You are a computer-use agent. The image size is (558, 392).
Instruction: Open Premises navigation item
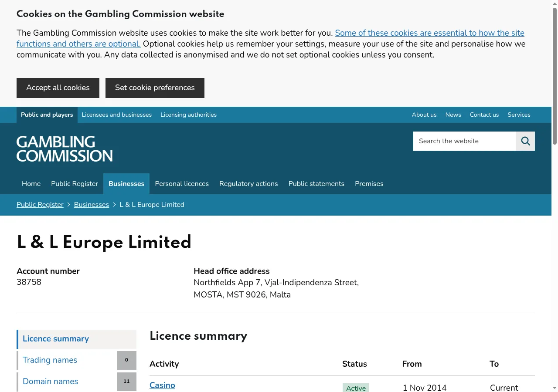click(369, 184)
